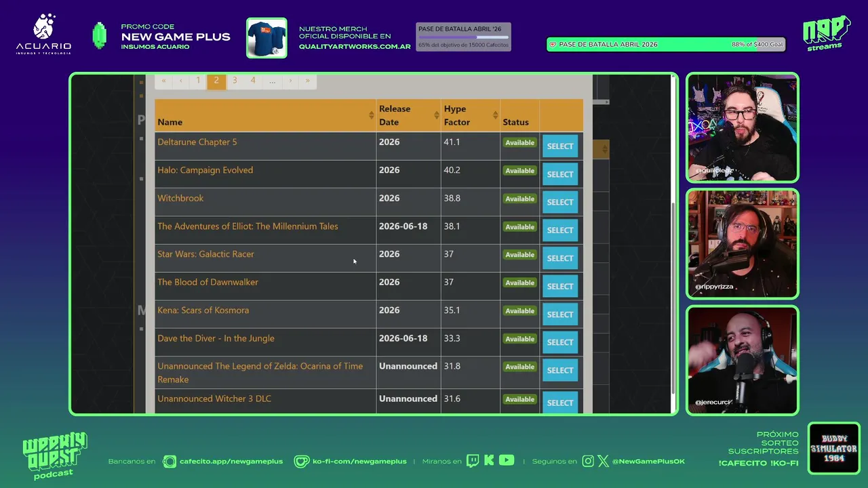Sort table by Name column arrows
The height and width of the screenshot is (488, 868).
[371, 115]
